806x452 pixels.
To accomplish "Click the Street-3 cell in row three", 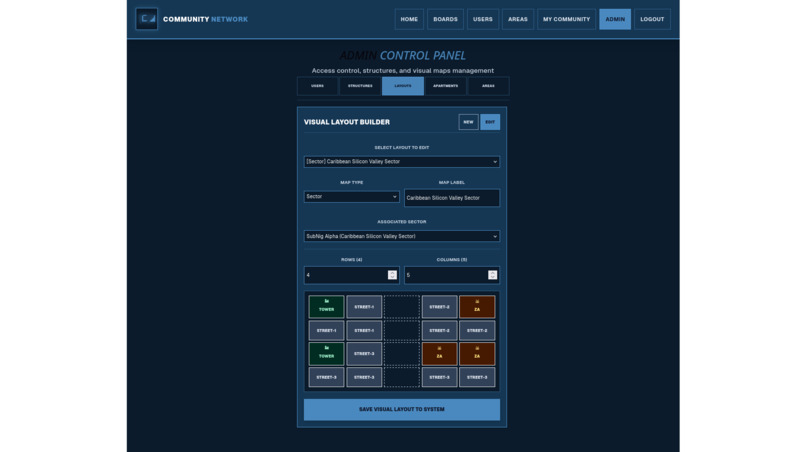I will 364,353.
